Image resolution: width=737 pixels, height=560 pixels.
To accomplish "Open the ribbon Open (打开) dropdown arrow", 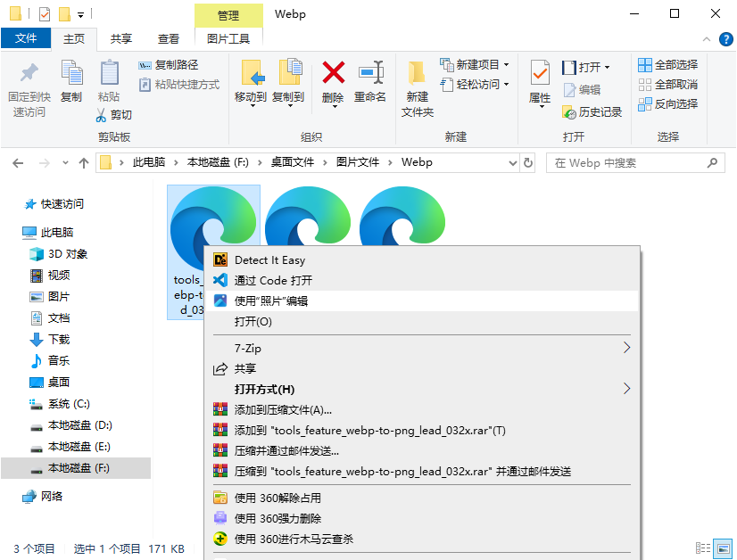I will pyautogui.click(x=608, y=67).
